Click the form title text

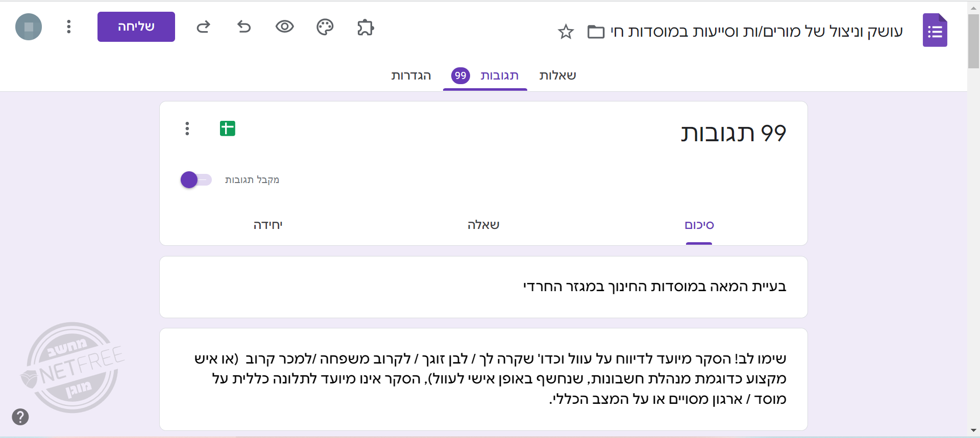tap(756, 32)
